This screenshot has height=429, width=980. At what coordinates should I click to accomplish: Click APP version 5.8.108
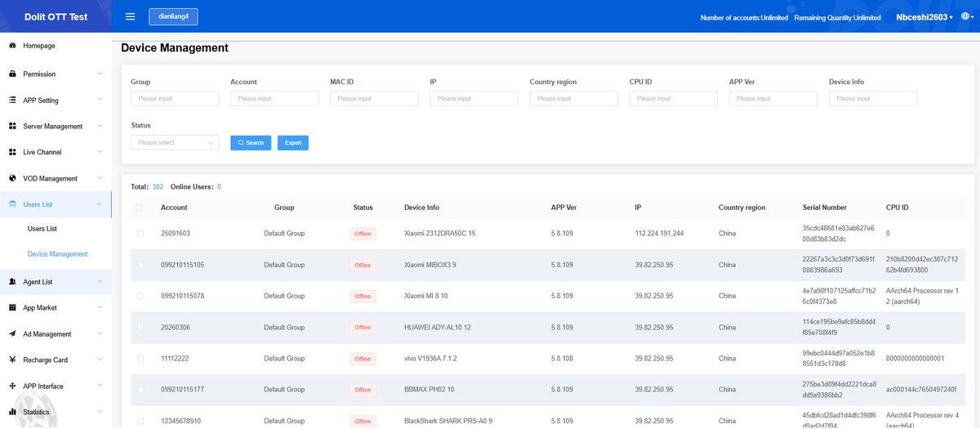562,359
